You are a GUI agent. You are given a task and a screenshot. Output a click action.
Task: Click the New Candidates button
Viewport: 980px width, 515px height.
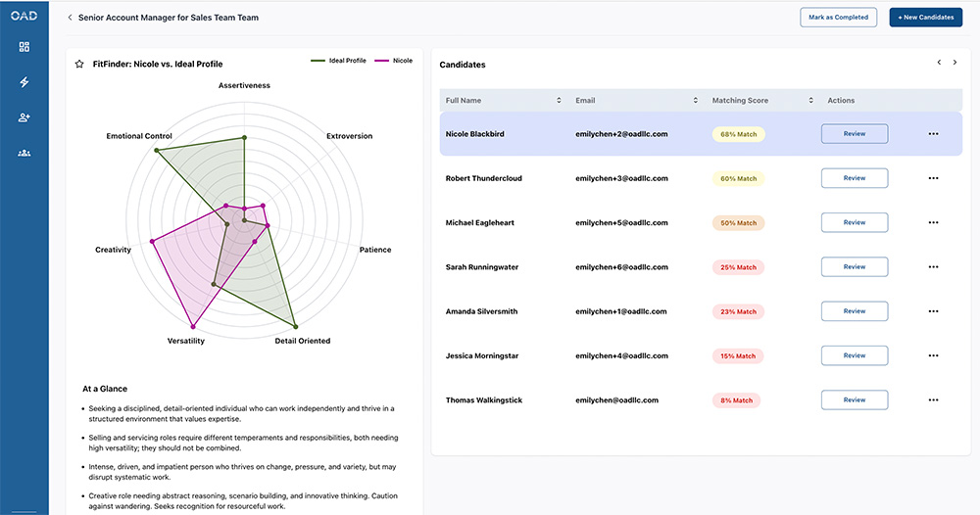pyautogui.click(x=925, y=18)
